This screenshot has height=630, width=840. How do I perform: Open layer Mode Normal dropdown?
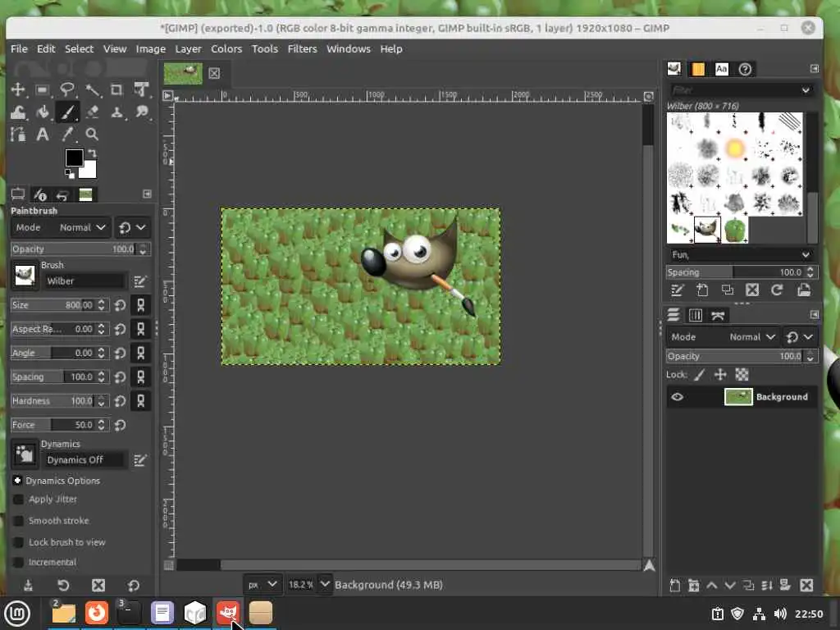coord(723,337)
